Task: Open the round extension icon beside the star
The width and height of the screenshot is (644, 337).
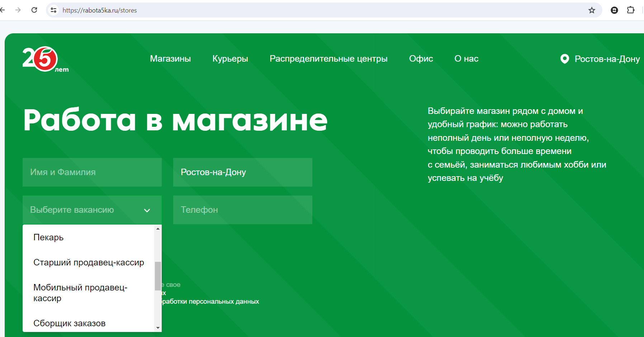Action: pyautogui.click(x=614, y=10)
